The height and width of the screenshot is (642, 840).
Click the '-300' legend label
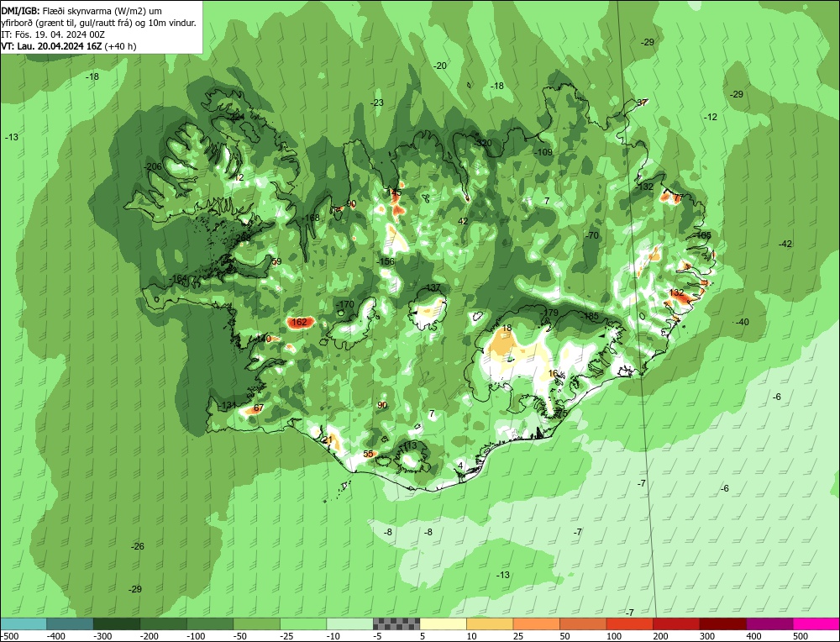coord(102,636)
